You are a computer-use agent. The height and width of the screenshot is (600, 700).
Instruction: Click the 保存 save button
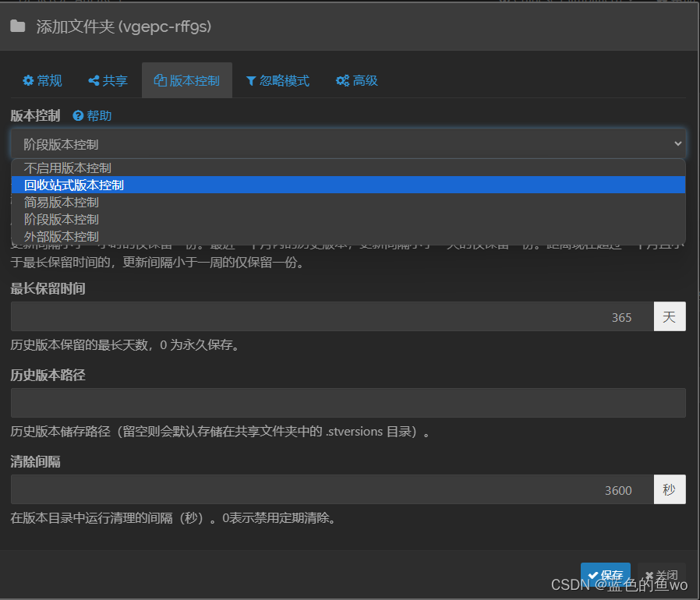606,574
